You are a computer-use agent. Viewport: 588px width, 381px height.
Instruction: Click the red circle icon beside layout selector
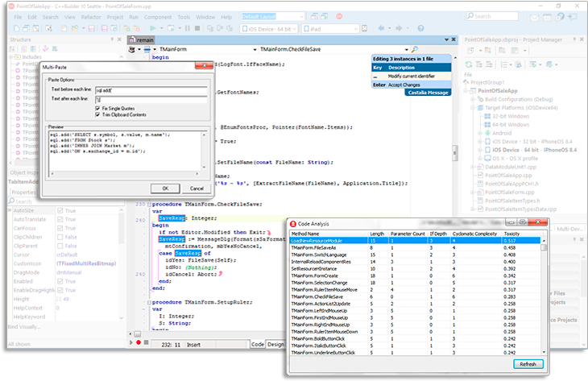click(339, 16)
